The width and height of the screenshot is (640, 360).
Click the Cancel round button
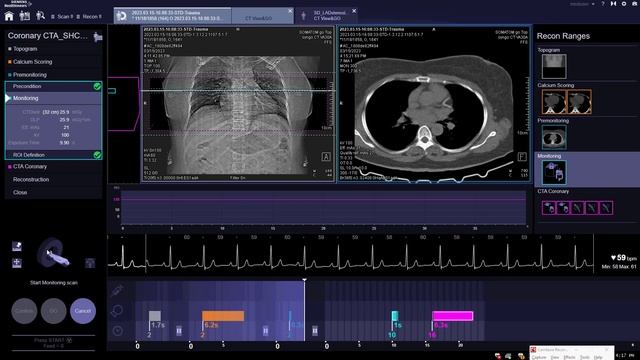click(83, 311)
